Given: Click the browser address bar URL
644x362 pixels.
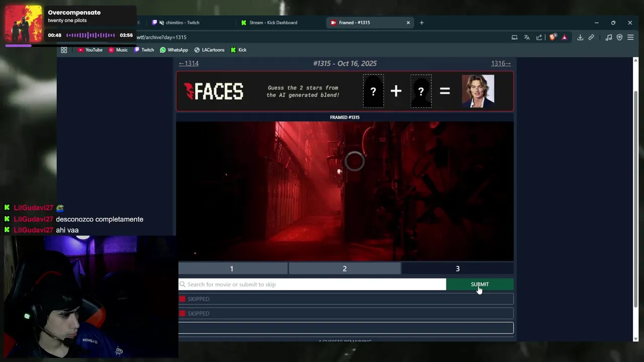Looking at the screenshot, I should tap(161, 37).
